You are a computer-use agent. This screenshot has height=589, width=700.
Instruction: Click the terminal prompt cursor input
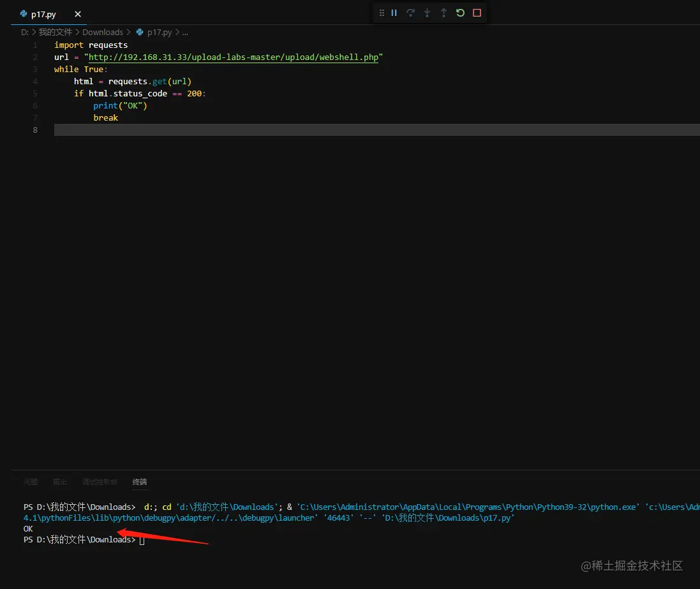coord(142,541)
